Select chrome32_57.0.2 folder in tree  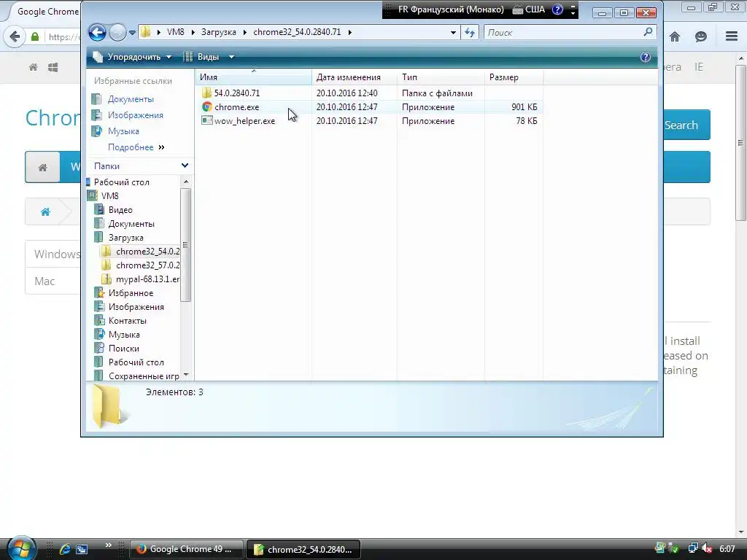pos(147,265)
